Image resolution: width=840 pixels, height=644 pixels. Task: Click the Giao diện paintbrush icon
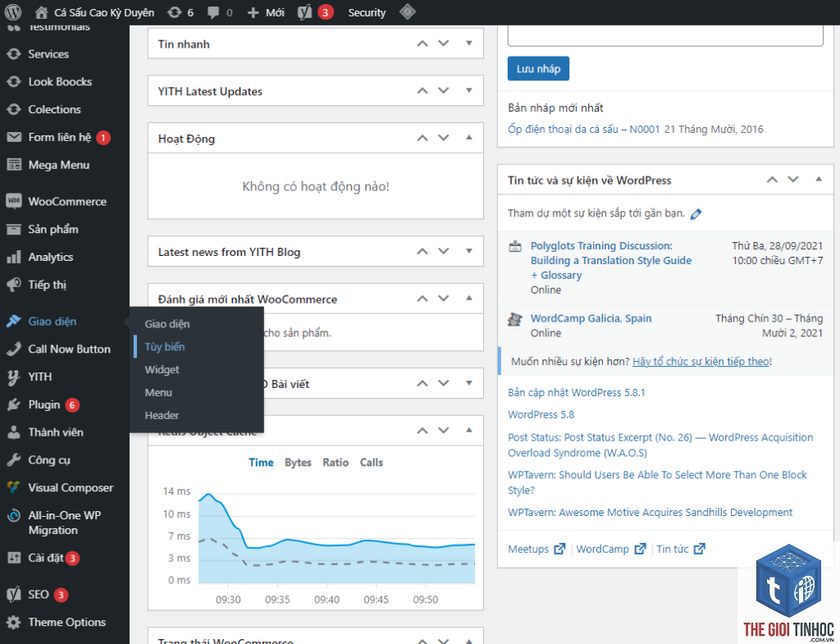click(x=14, y=322)
